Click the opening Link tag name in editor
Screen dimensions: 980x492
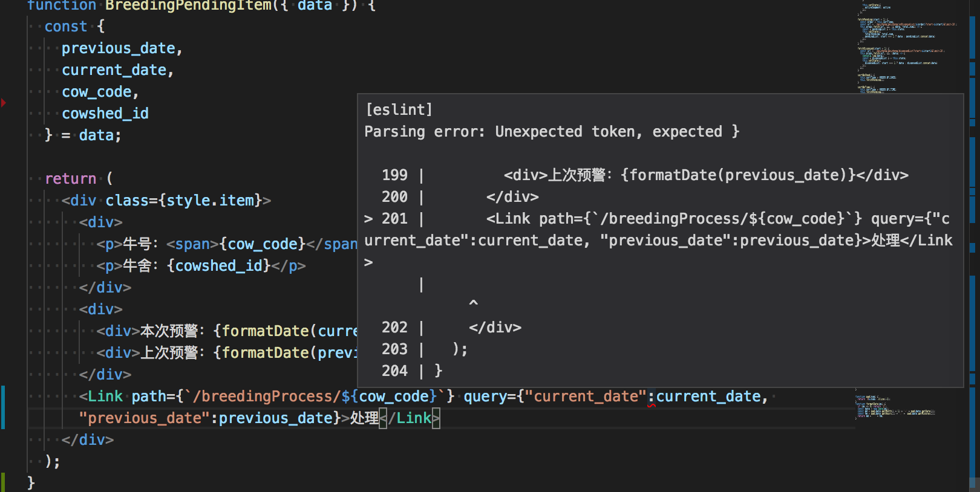(105, 397)
